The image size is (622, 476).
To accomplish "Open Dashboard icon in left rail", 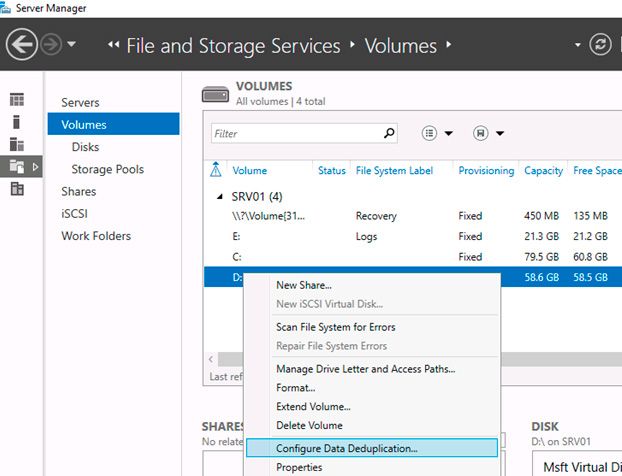I will point(17,100).
